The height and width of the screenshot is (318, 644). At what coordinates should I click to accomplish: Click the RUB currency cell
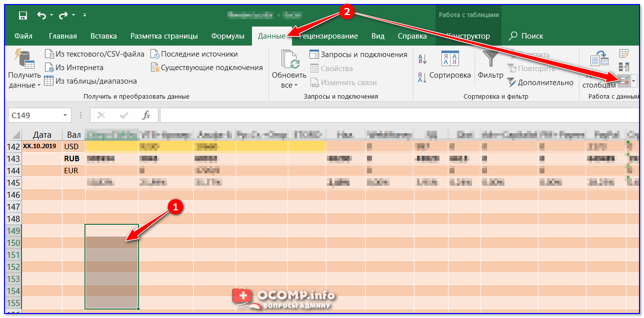(74, 159)
